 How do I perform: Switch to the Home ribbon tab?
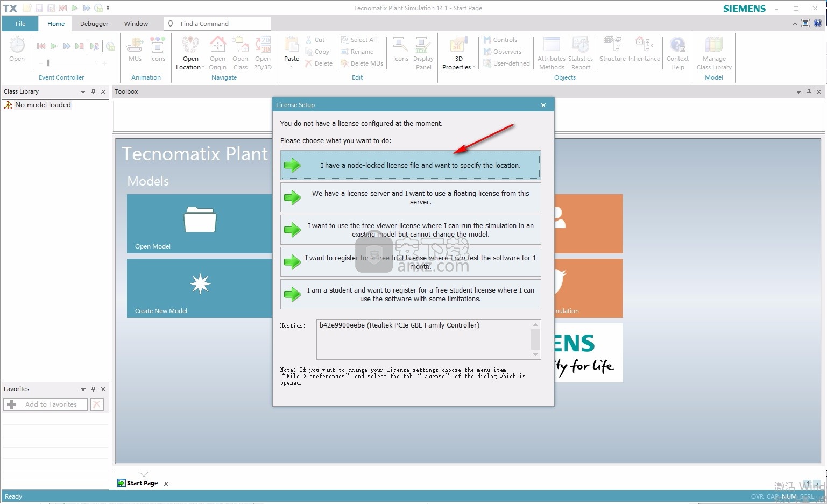pyautogui.click(x=56, y=24)
